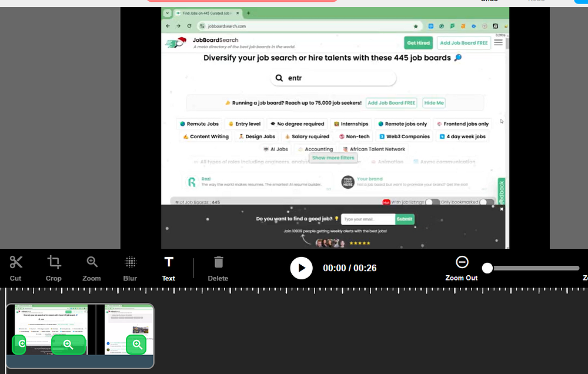Open a new browser tab with plus
Image resolution: width=588 pixels, height=374 pixels.
(248, 13)
